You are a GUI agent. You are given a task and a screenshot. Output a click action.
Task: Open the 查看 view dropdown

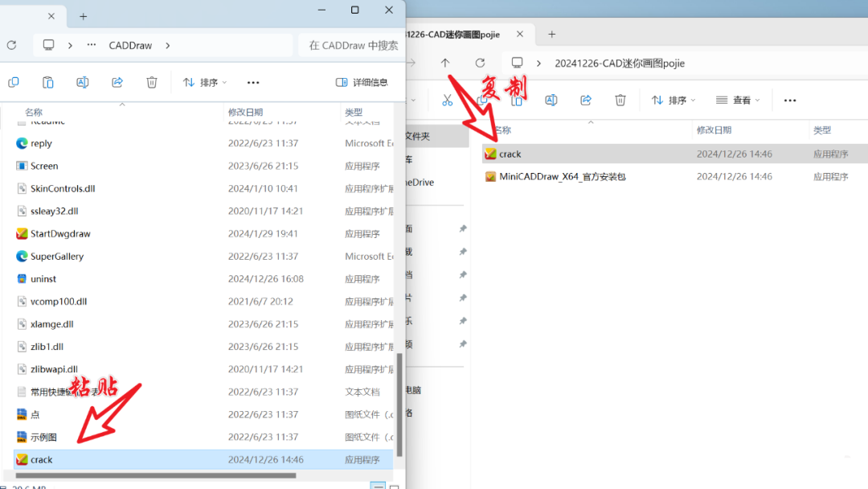click(x=738, y=101)
